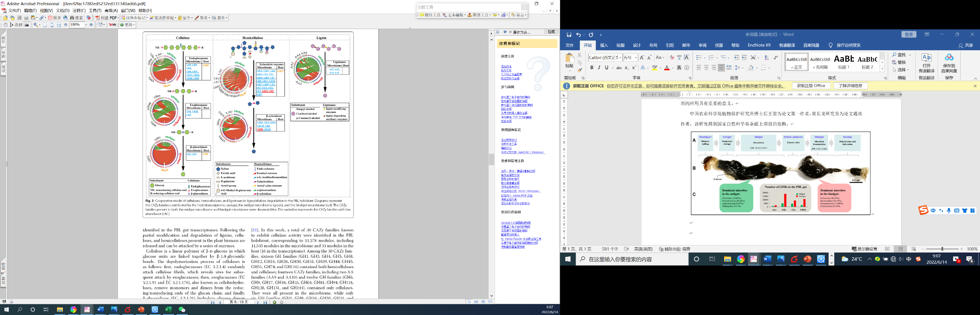Open EndNote X9 tab in Word
Screen dimensions: 980x315
click(x=759, y=45)
